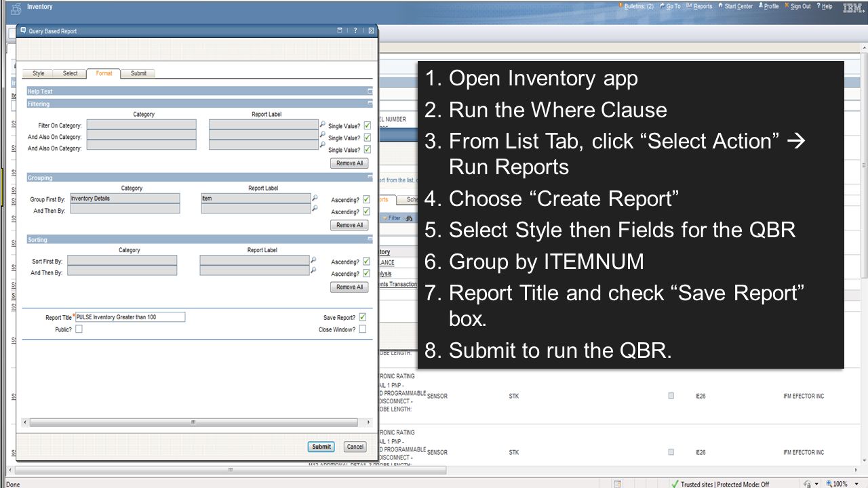Image resolution: width=868 pixels, height=488 pixels.
Task: Uncheck the Save Report checkbox
Action: [363, 317]
